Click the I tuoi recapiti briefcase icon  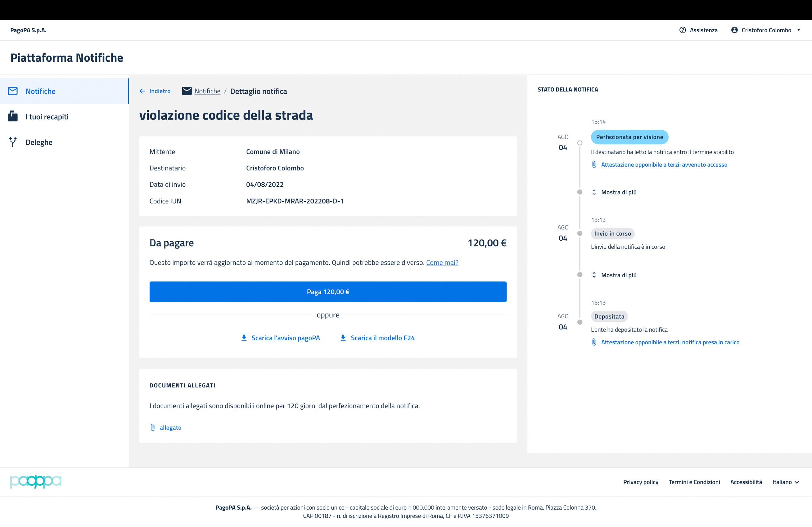tap(13, 117)
